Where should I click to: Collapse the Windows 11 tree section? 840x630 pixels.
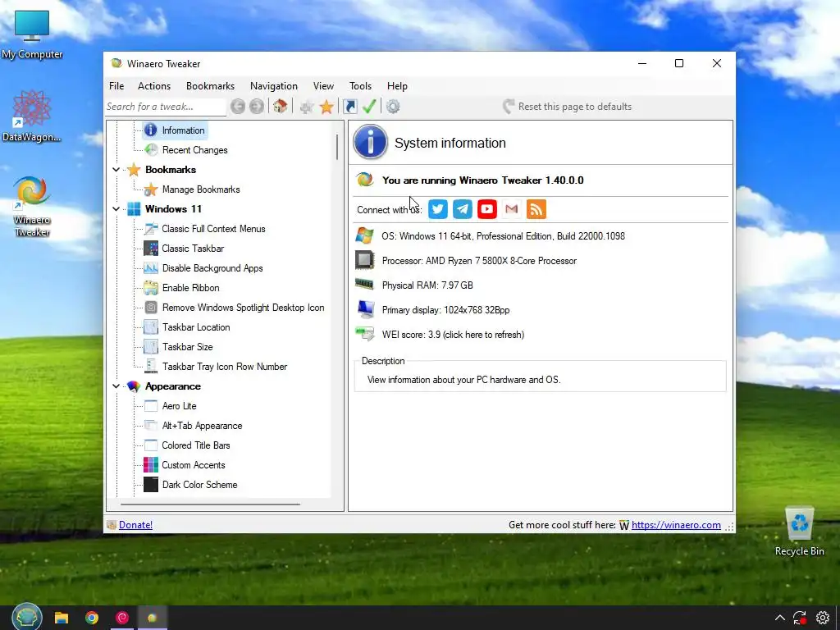[x=116, y=209]
